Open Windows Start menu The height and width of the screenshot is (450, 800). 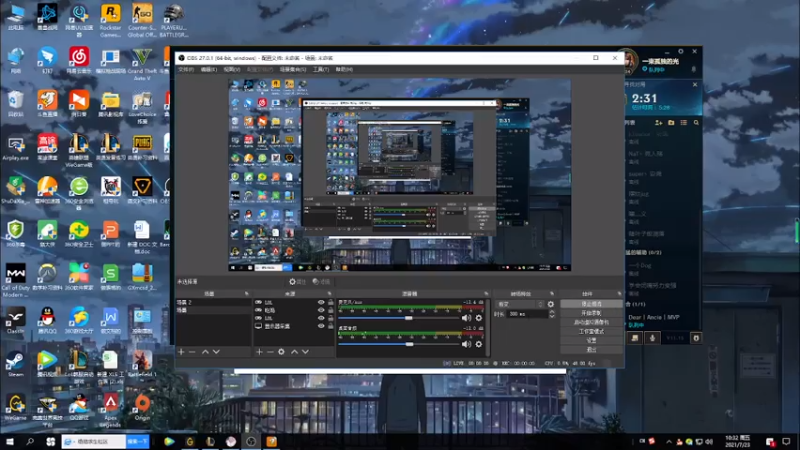(10, 441)
